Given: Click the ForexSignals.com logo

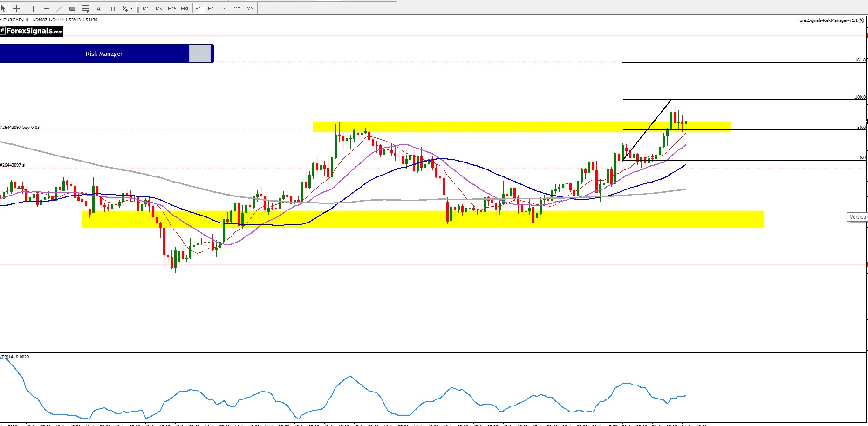Looking at the screenshot, I should point(32,31).
